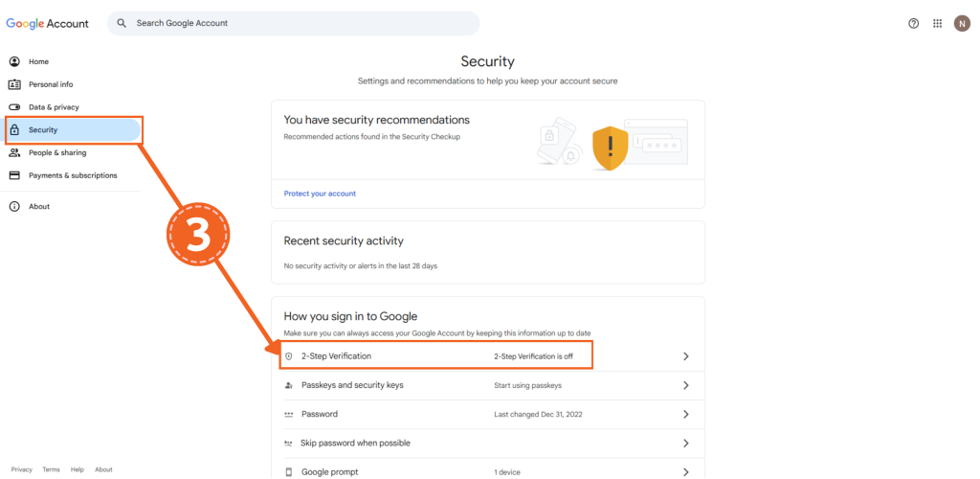
Task: Expand the Password row chevron
Action: tap(685, 414)
